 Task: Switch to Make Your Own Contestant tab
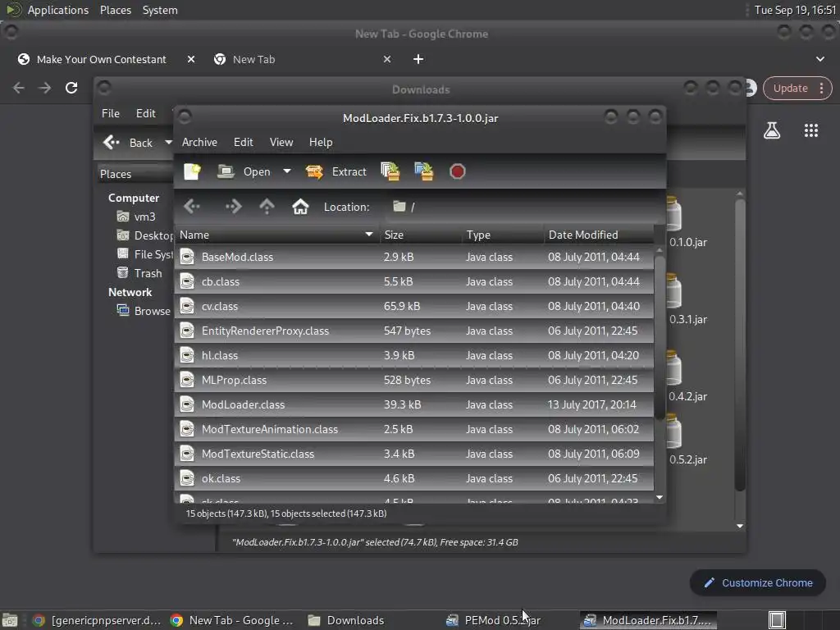pos(101,59)
